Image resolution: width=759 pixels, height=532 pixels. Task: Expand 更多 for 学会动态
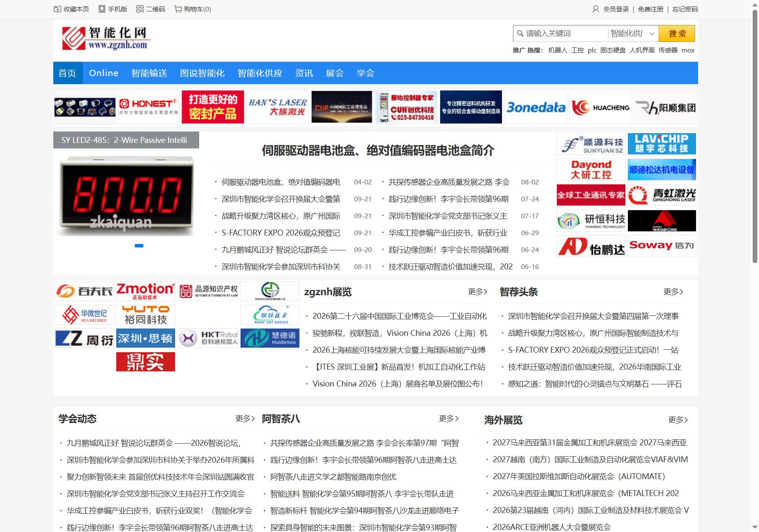[x=245, y=418]
